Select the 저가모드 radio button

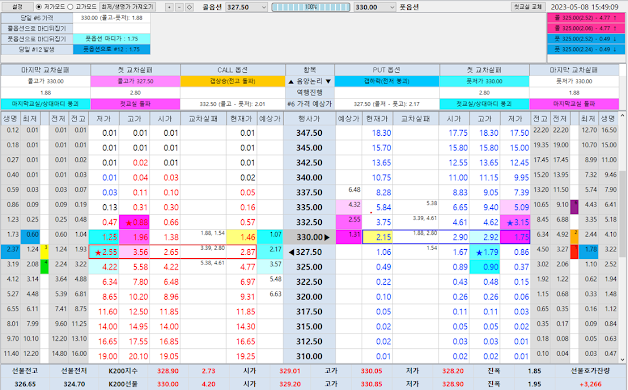tap(39, 7)
